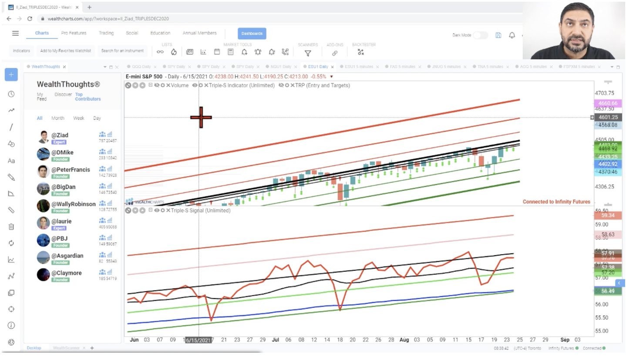Open the browser address bar
Screen dimensions: 626x364
[x=279, y=19]
